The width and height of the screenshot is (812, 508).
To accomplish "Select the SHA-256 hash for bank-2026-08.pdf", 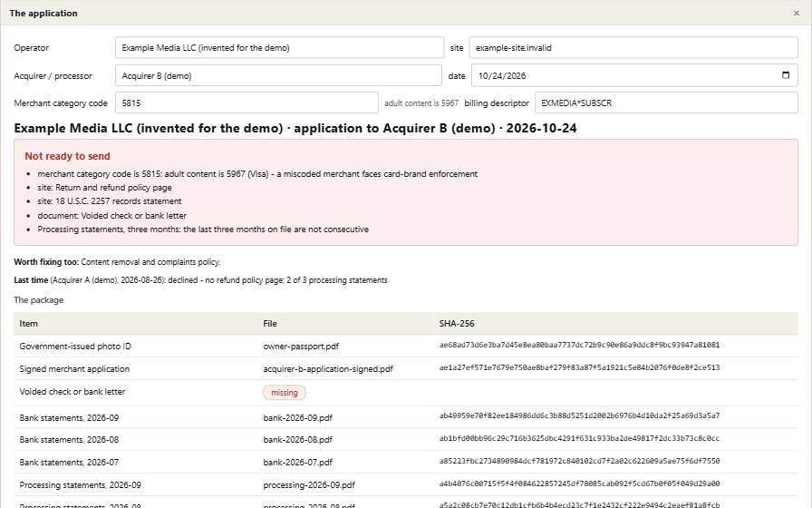I will click(x=579, y=438).
